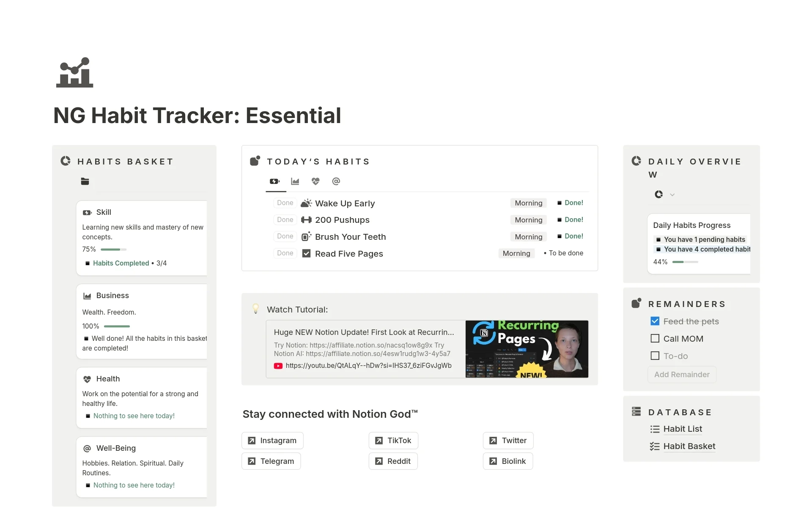Click the Biolink social link button
Screen dimensions: 812x507
507,461
